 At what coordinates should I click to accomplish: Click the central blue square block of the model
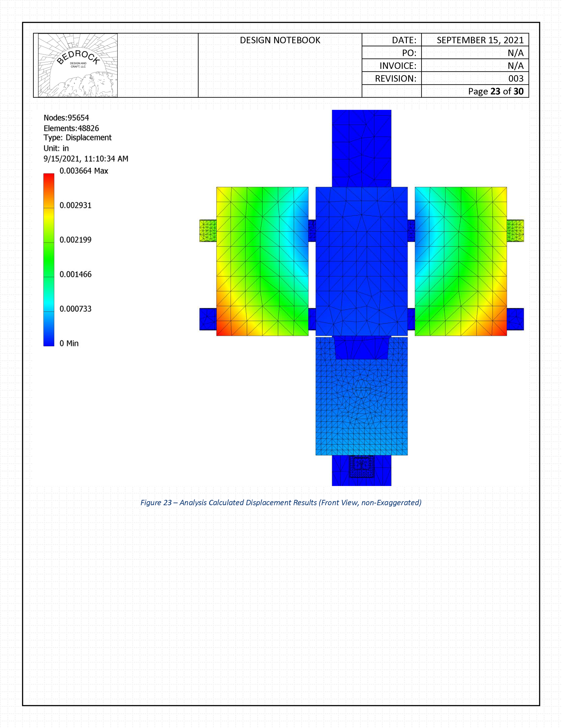pos(361,261)
